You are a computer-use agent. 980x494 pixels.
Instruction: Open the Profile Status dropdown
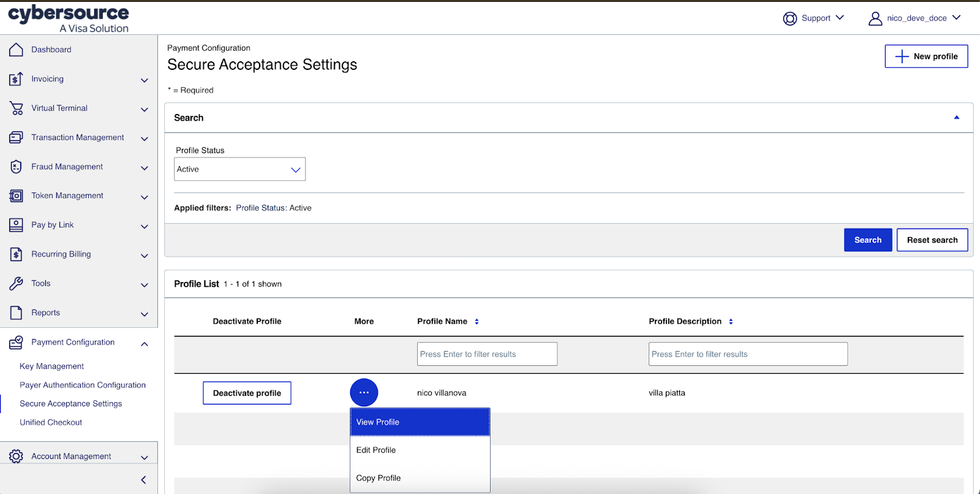pos(239,169)
